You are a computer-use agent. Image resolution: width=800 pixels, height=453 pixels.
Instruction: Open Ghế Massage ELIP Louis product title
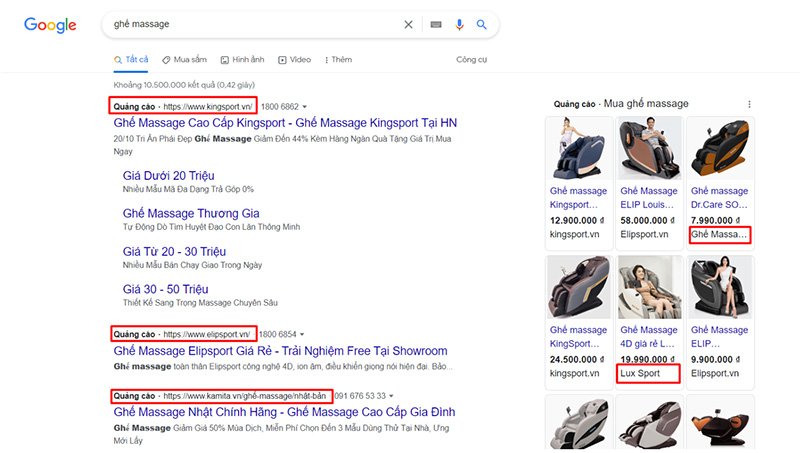click(x=648, y=198)
